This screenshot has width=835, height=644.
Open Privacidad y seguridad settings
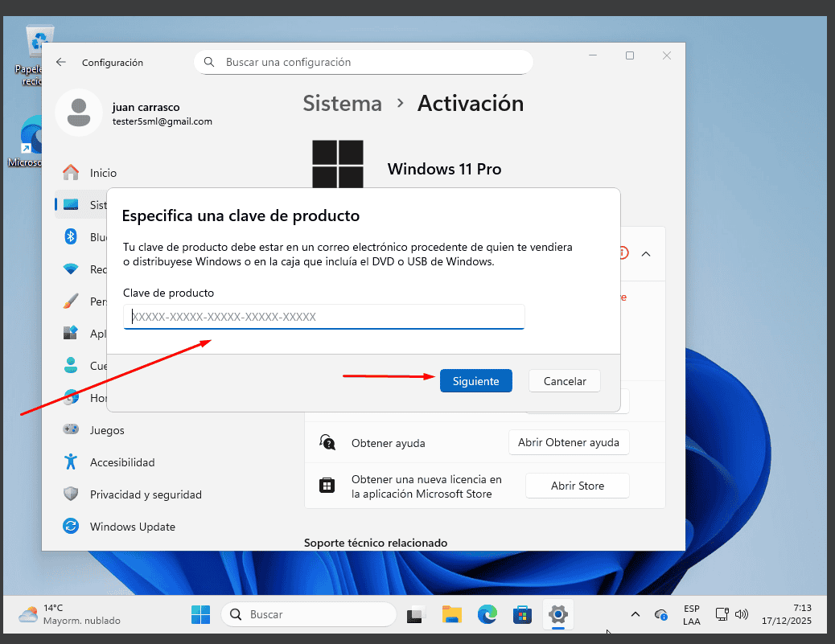[x=145, y=494]
